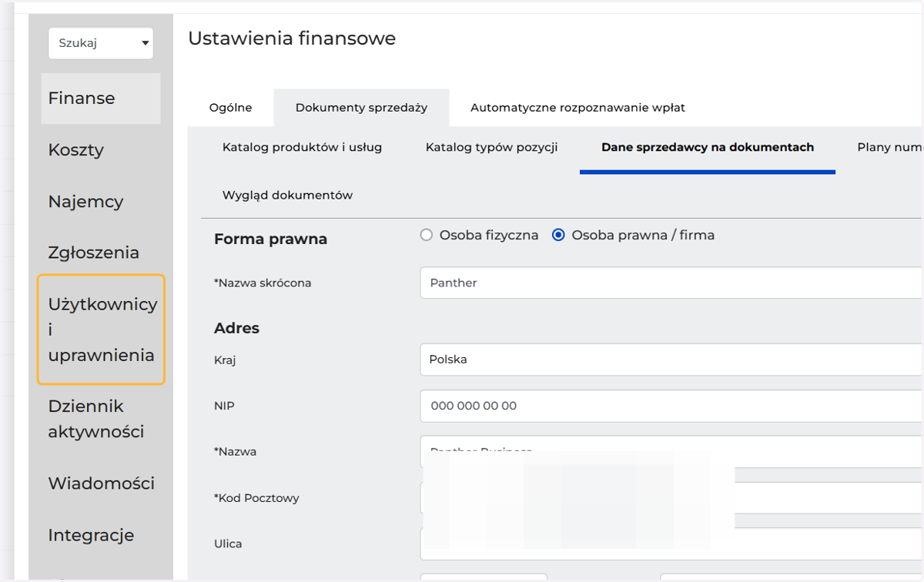This screenshot has width=924, height=582.
Task: Open Integracje in the sidebar
Action: (x=91, y=535)
